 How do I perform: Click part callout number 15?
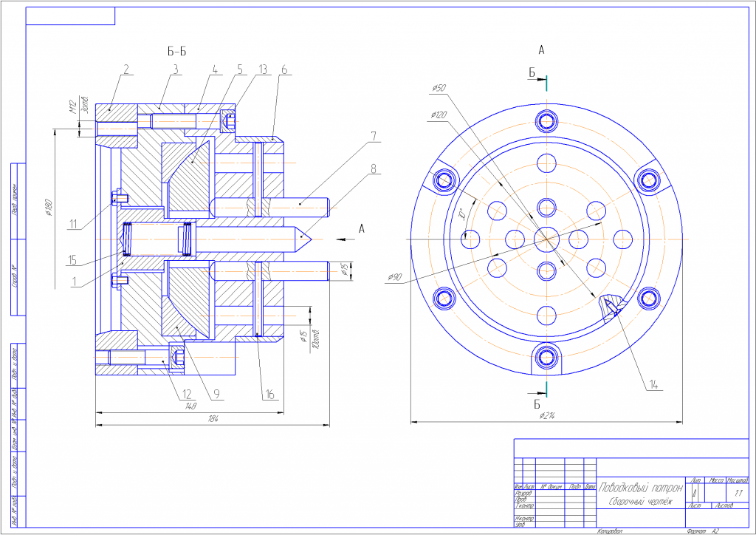(72, 260)
